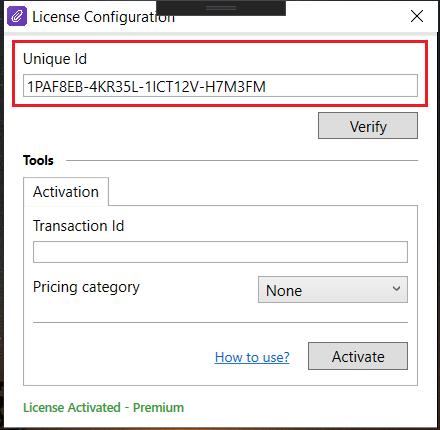This screenshot has height=430, width=440.
Task: Click the Pricing category label
Action: coord(86,287)
